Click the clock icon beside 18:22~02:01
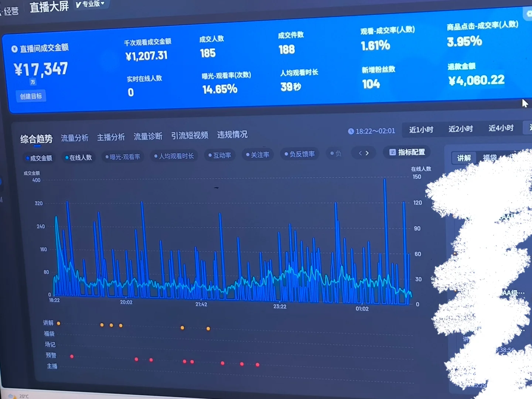Viewport: 532px width, 399px height. coord(351,131)
